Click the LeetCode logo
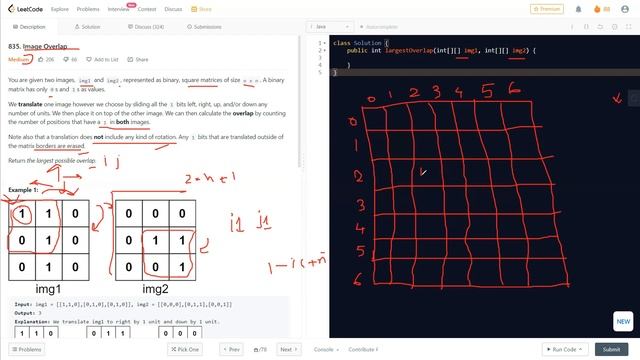Screen dimensions: 640x360 coord(25,9)
